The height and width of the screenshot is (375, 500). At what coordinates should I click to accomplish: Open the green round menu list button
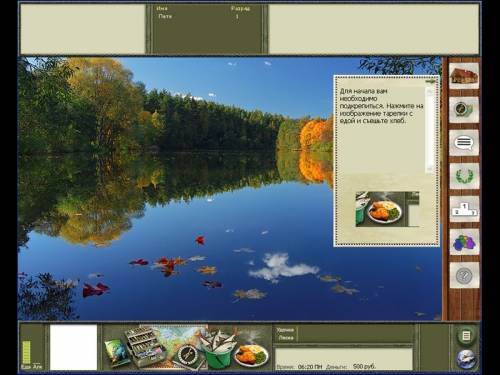[x=466, y=336]
